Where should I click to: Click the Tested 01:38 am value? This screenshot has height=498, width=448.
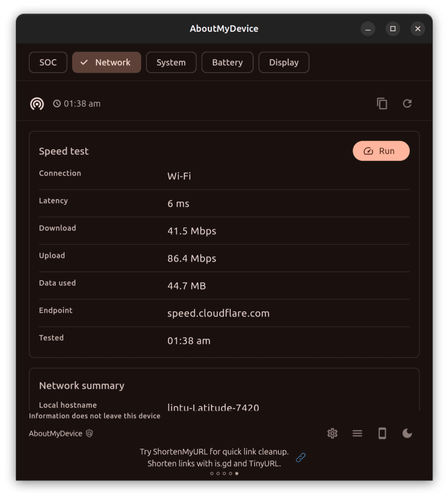(x=189, y=341)
